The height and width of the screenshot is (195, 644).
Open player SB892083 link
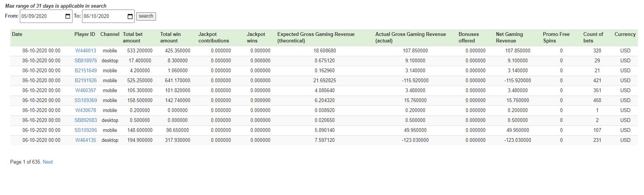click(x=86, y=120)
